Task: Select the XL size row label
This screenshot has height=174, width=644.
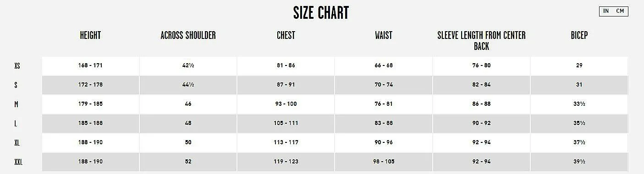Action: (x=17, y=143)
